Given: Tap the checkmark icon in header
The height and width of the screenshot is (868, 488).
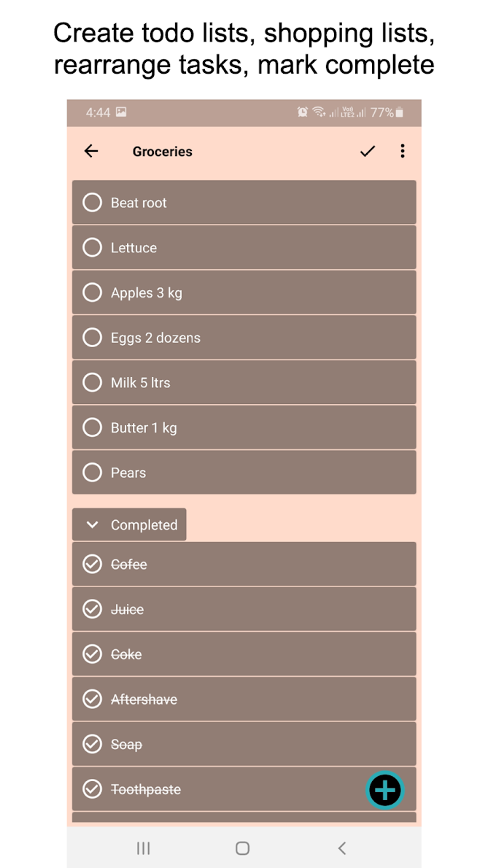Looking at the screenshot, I should pos(368,151).
